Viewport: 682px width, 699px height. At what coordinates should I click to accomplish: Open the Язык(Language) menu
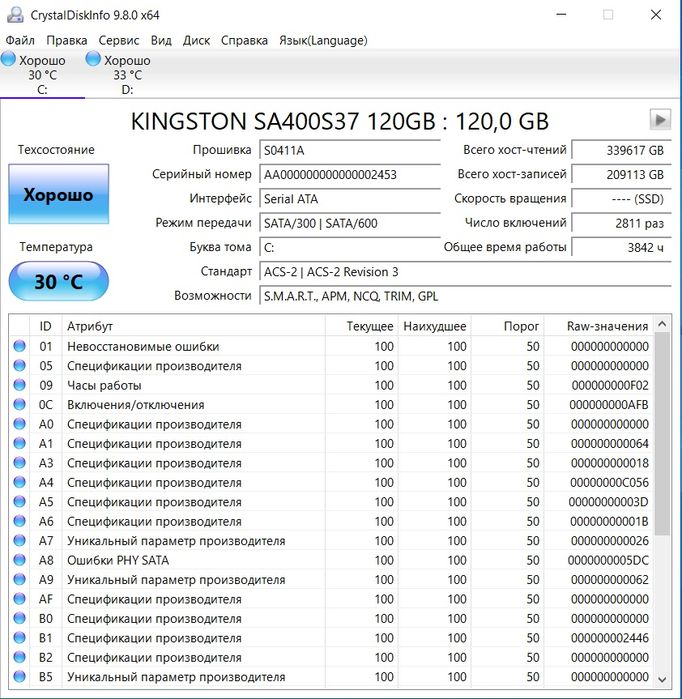tap(323, 41)
